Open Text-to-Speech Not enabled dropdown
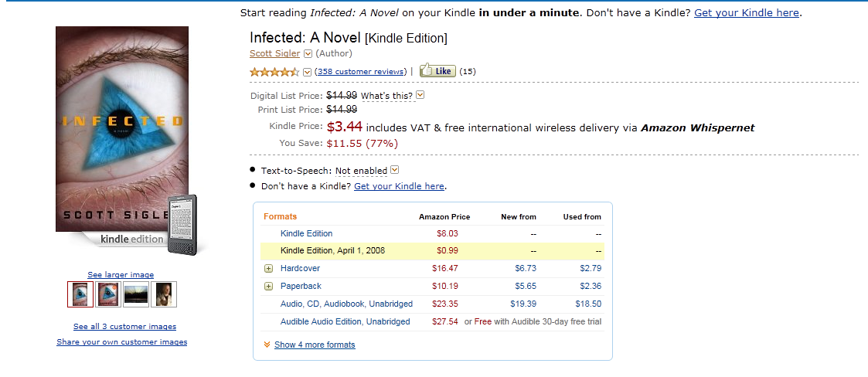Viewport: 868px width, 377px height. pyautogui.click(x=395, y=170)
